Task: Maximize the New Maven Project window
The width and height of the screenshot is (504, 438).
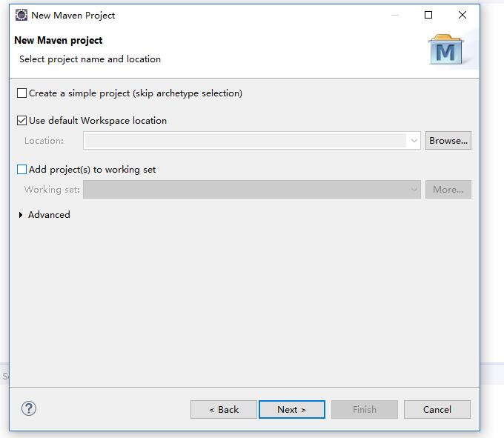Action: 428,15
